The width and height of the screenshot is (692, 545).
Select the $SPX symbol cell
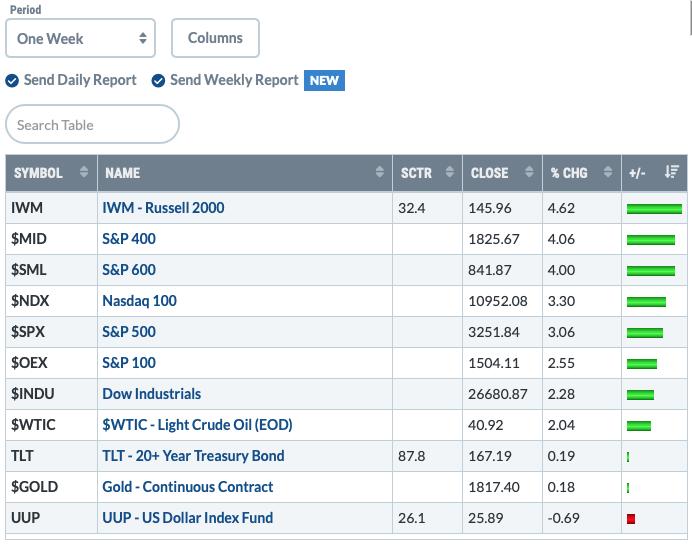coord(51,332)
